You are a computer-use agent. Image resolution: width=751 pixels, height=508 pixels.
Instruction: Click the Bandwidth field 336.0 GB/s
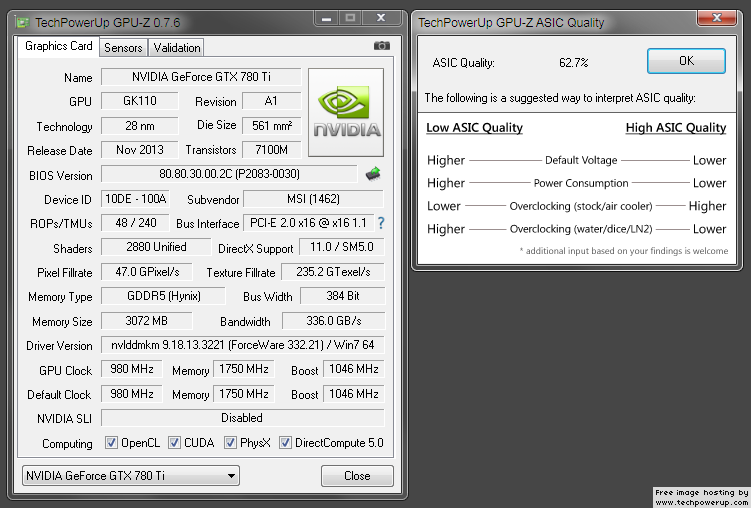(x=333, y=321)
